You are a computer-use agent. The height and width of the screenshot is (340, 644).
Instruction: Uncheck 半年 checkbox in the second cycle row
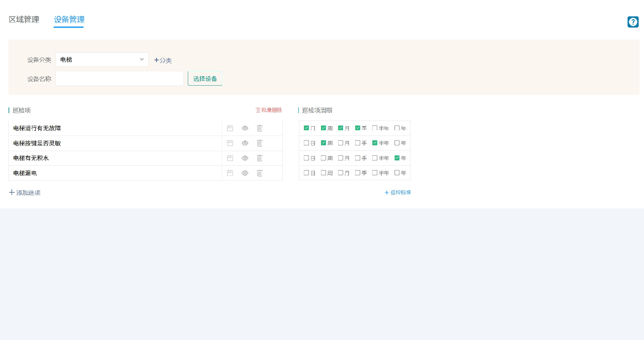pos(375,143)
